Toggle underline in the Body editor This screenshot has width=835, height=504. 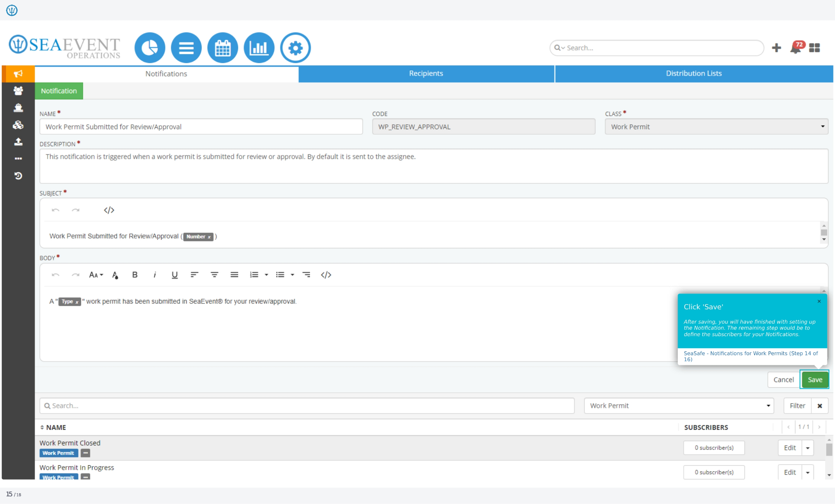[175, 275]
